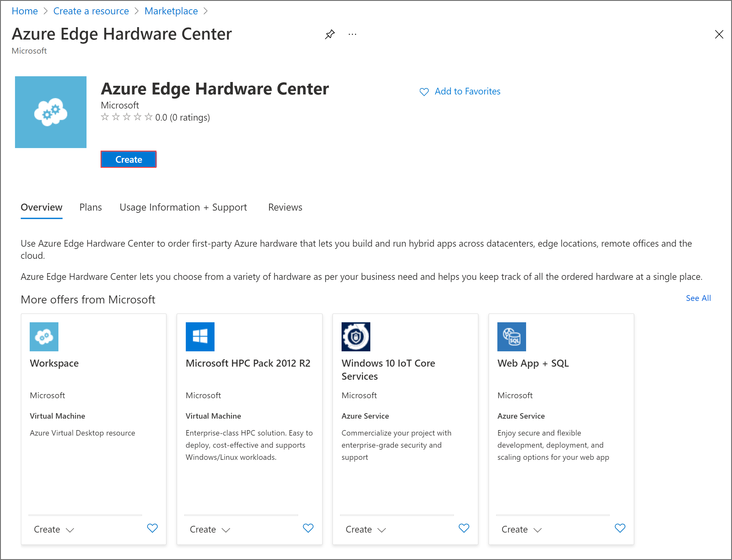Click the Workspace offer icon
Screen dimensions: 732x560
(x=44, y=336)
